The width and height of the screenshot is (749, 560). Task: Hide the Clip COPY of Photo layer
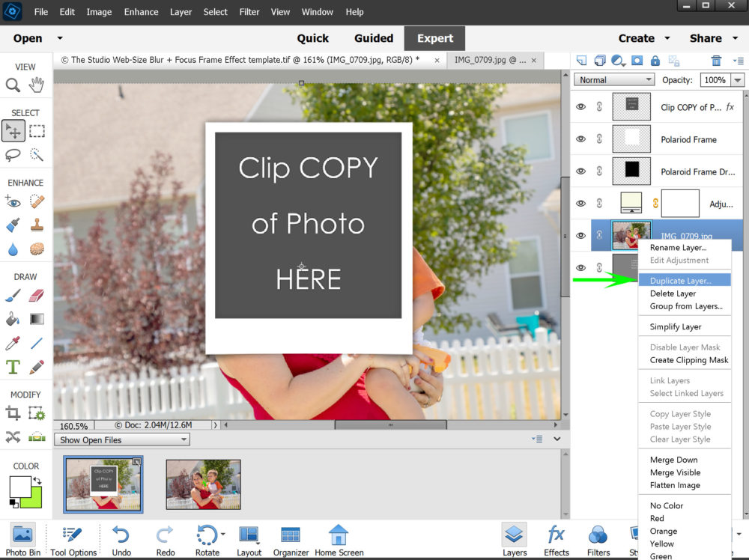[581, 107]
